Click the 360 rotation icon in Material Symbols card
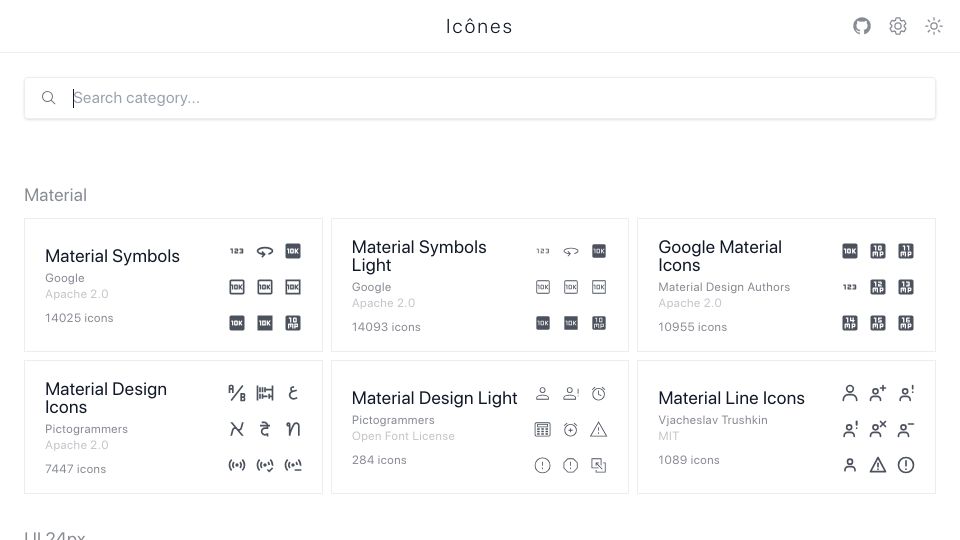This screenshot has height=540, width=960. 264,251
